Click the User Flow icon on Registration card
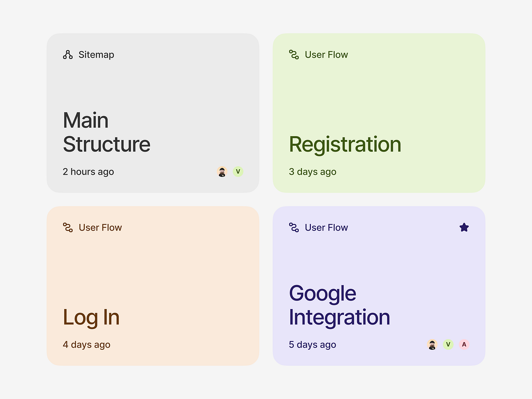Viewport: 532px width, 399px height. [293, 55]
